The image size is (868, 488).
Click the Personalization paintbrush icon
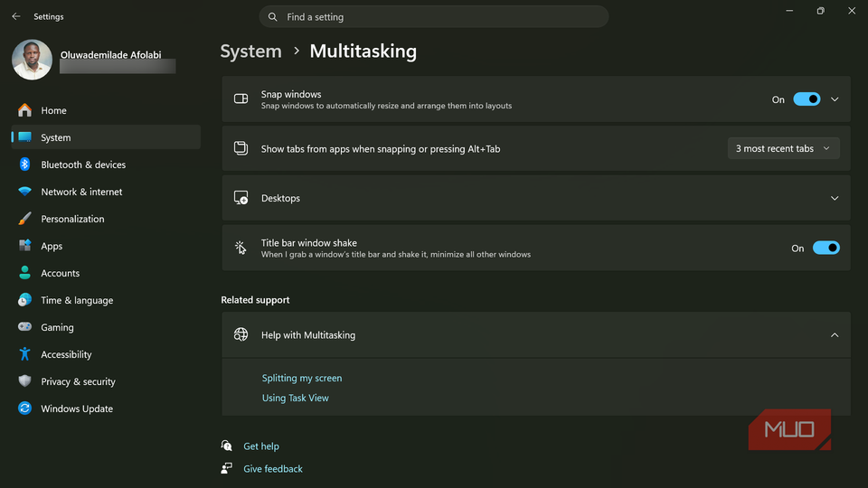click(x=25, y=219)
